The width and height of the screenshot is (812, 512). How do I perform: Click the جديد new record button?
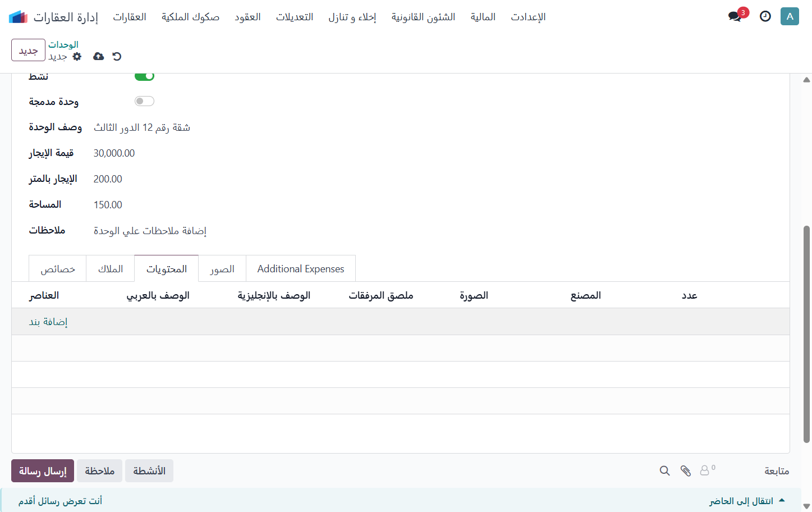tap(28, 50)
